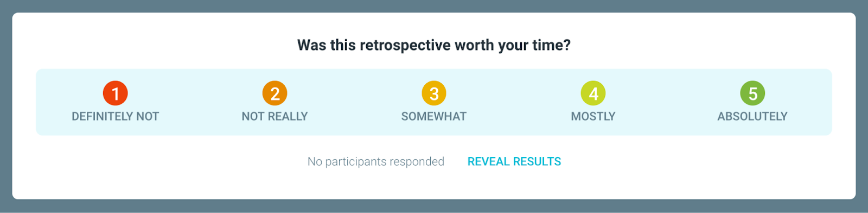Choose the orange number 2 rating circle

click(275, 93)
